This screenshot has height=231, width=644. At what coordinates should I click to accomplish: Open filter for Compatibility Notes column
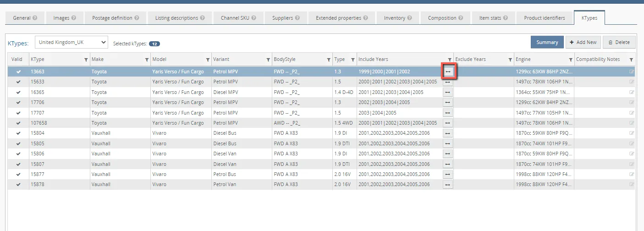click(631, 60)
